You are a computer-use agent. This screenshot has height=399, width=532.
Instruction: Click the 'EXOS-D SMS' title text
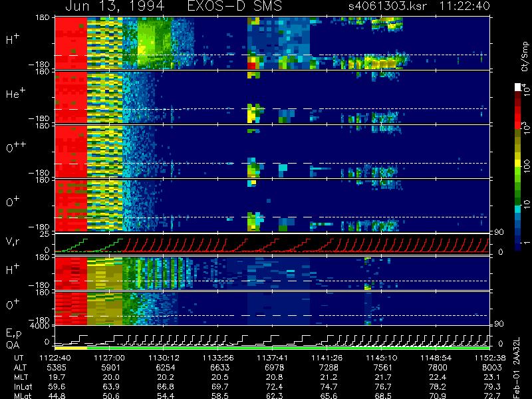tap(235, 6)
